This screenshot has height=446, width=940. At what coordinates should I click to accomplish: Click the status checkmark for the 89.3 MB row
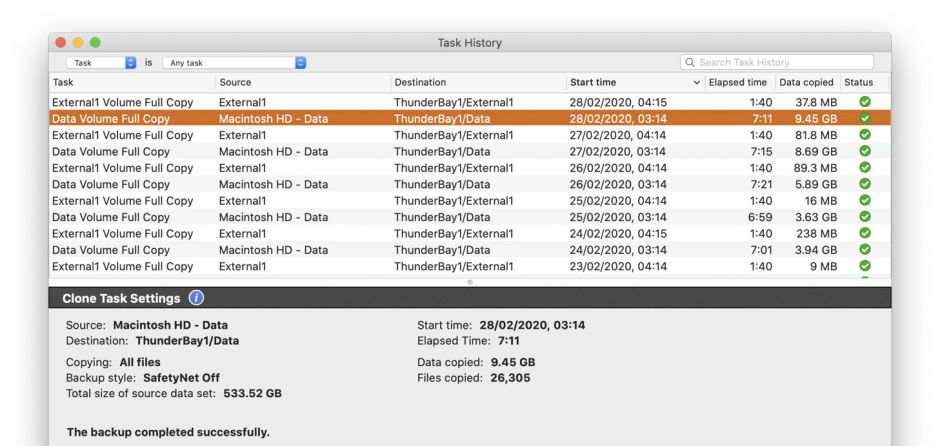coord(865,168)
